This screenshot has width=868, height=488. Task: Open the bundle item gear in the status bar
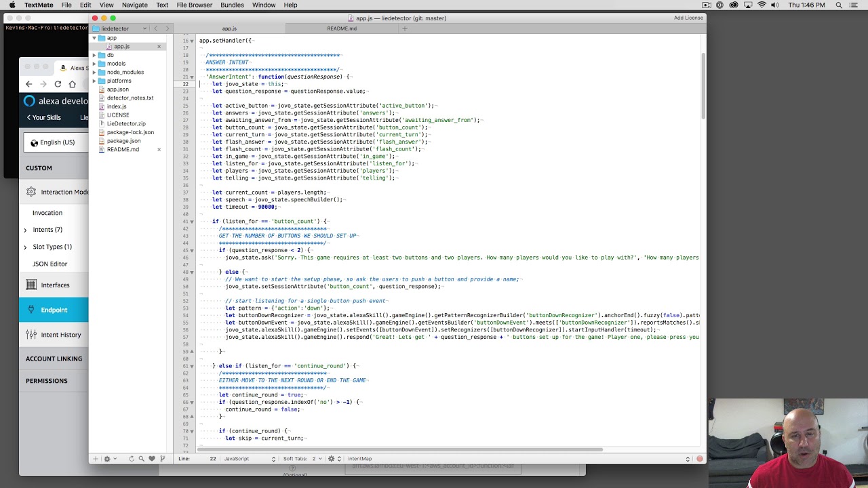tap(332, 459)
